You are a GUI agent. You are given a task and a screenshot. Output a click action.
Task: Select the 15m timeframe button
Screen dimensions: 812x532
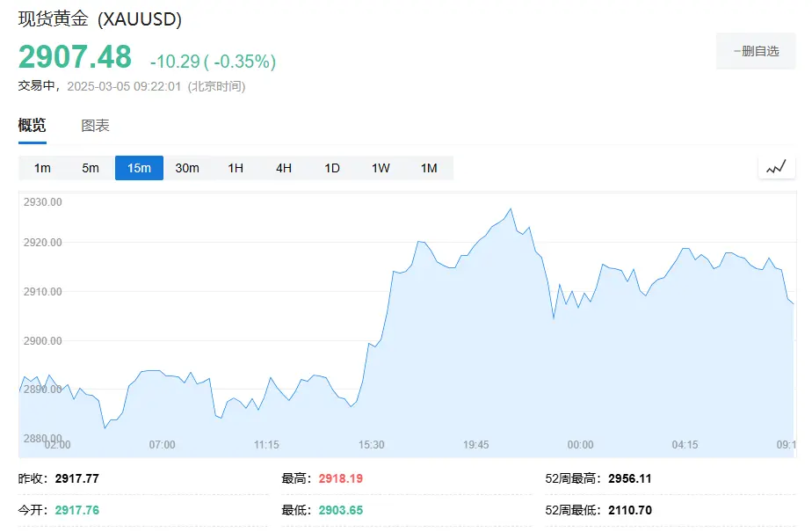click(x=139, y=168)
